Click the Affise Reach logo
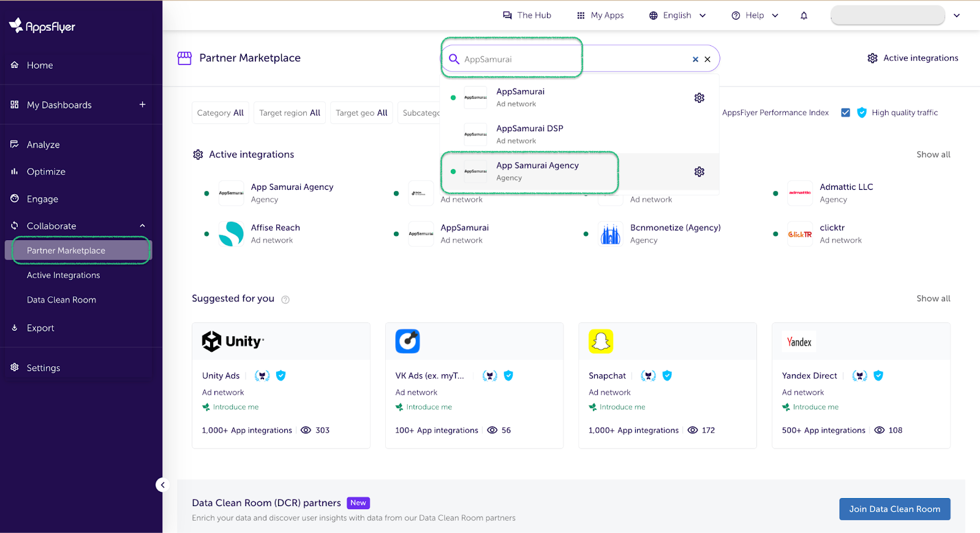Viewport: 980px width, 533px height. (x=231, y=234)
